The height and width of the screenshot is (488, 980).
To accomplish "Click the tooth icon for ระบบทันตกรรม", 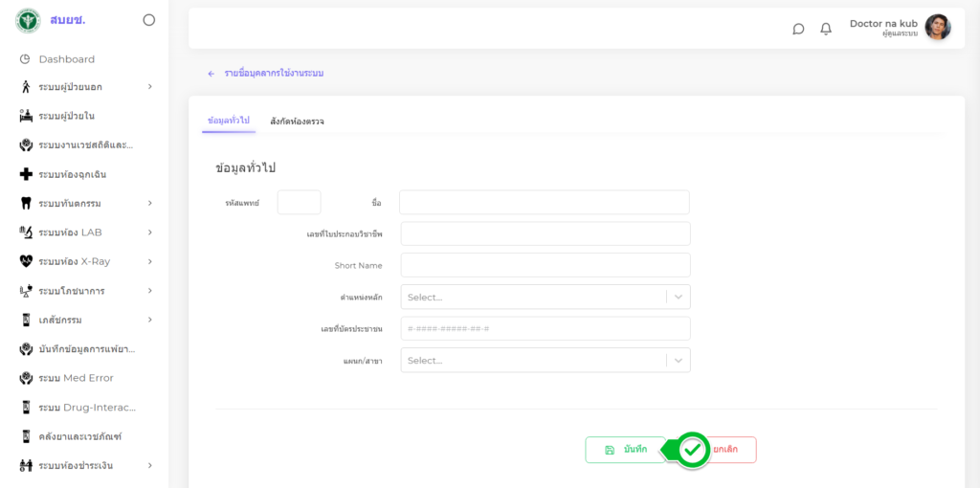I will click(26, 204).
